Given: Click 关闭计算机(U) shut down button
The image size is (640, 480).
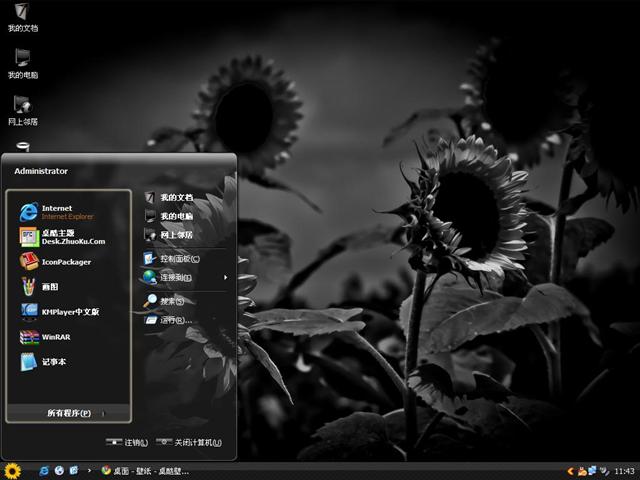Looking at the screenshot, I should pyautogui.click(x=189, y=442).
